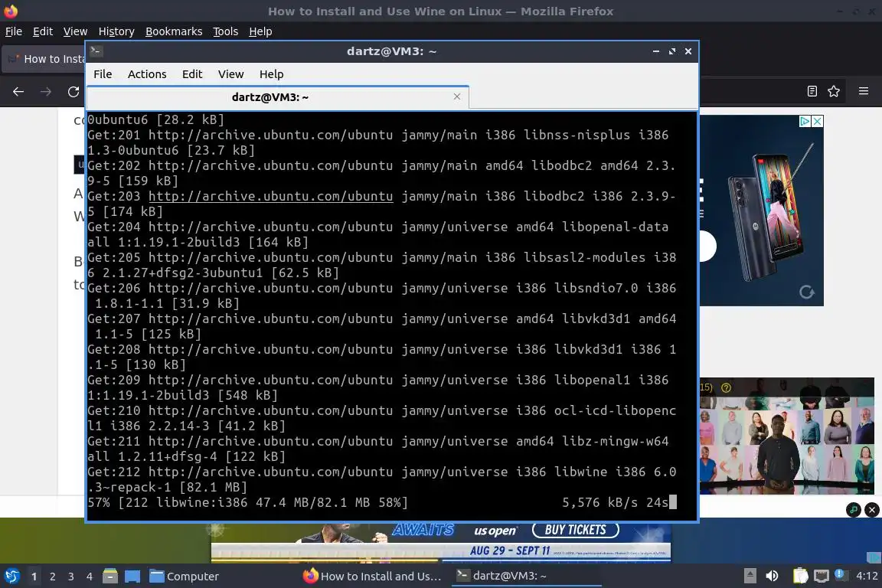The height and width of the screenshot is (588, 882).
Task: Click Firefox forward navigation arrow
Action: 46,92
